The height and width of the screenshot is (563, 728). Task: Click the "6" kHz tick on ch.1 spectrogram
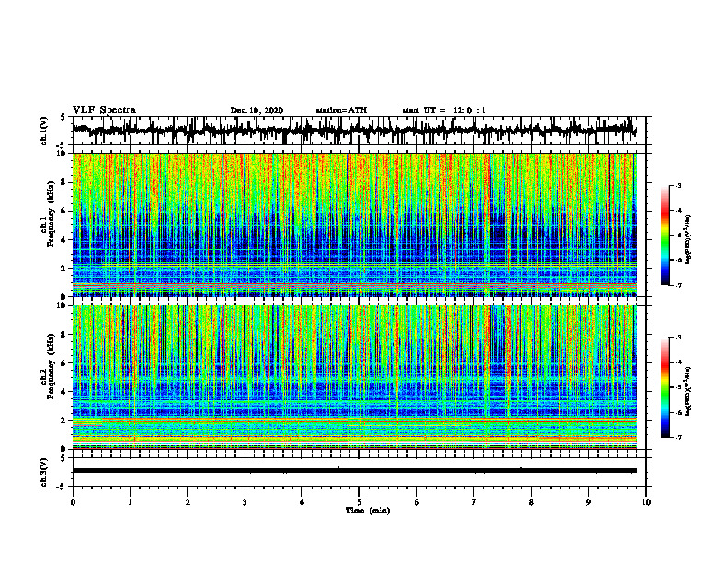(x=64, y=211)
